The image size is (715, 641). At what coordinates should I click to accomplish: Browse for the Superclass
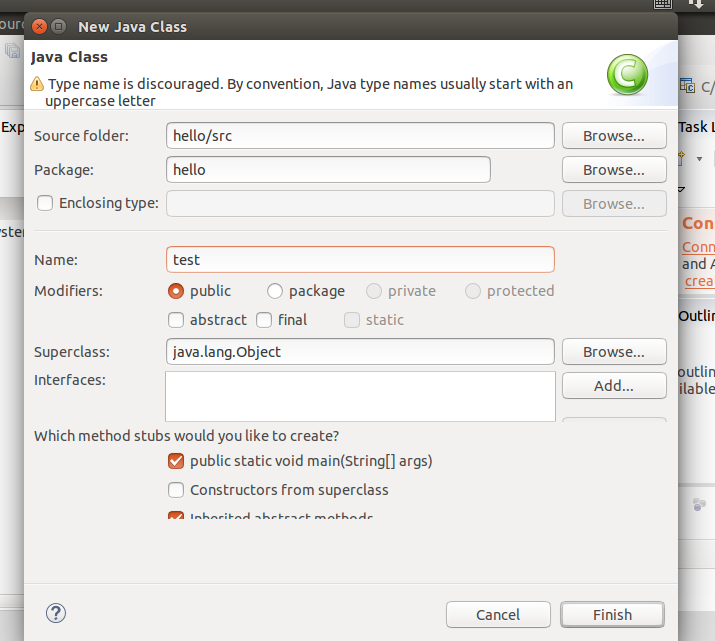(x=614, y=352)
